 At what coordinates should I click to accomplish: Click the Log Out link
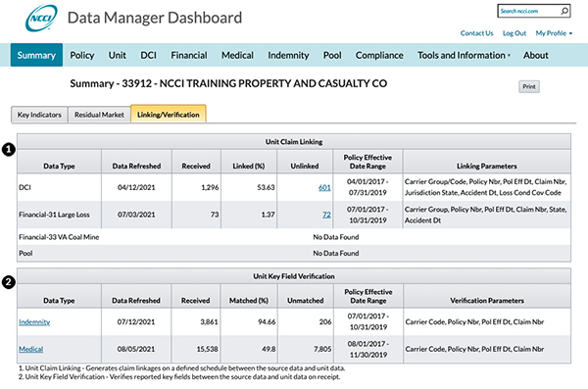[514, 33]
